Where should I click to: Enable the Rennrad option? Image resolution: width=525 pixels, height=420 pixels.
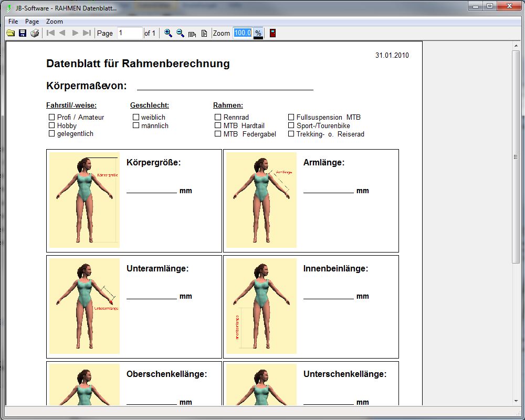point(217,117)
